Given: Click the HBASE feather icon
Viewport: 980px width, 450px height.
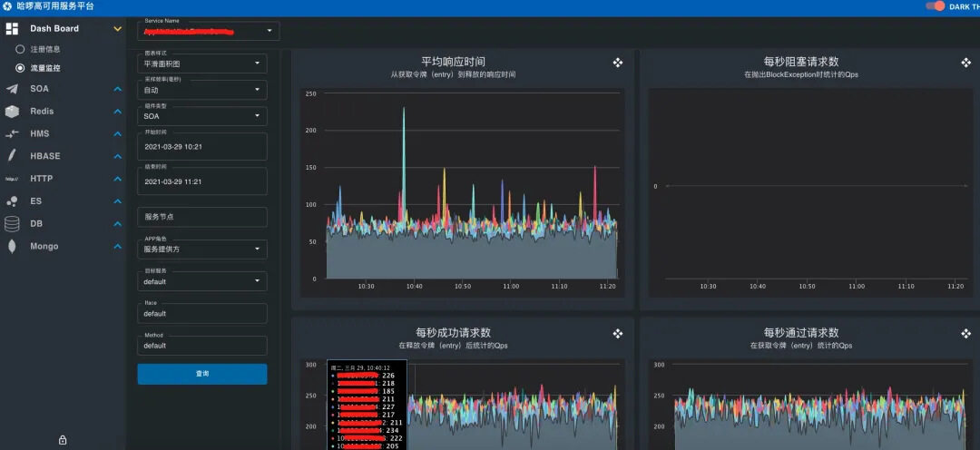Looking at the screenshot, I should (12, 156).
